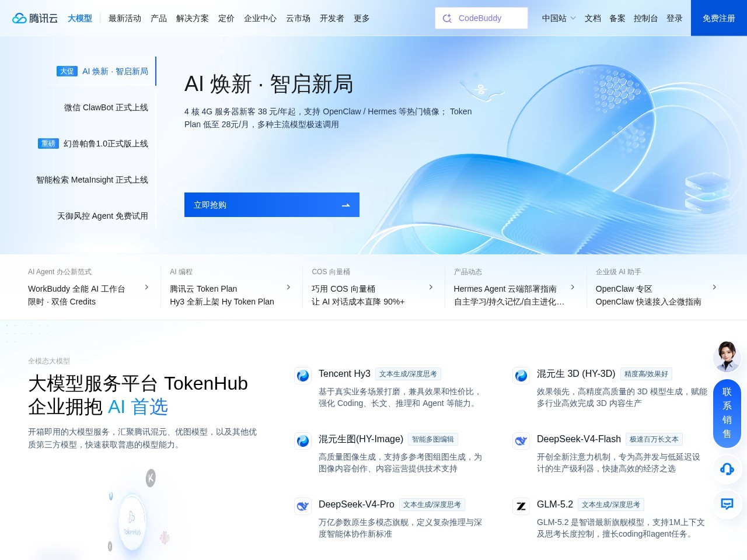Open the DeepSeek-V4-Pro title
This screenshot has height=560, width=747.
357,504
